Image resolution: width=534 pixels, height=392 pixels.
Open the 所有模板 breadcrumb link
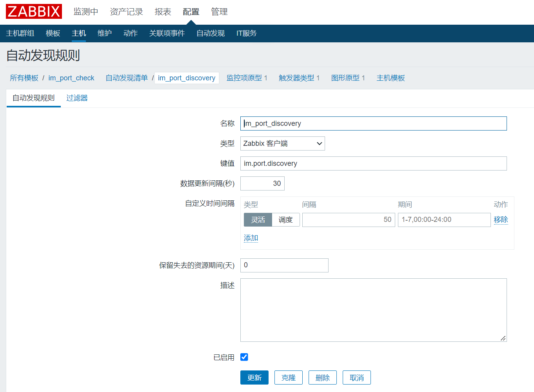coord(24,78)
